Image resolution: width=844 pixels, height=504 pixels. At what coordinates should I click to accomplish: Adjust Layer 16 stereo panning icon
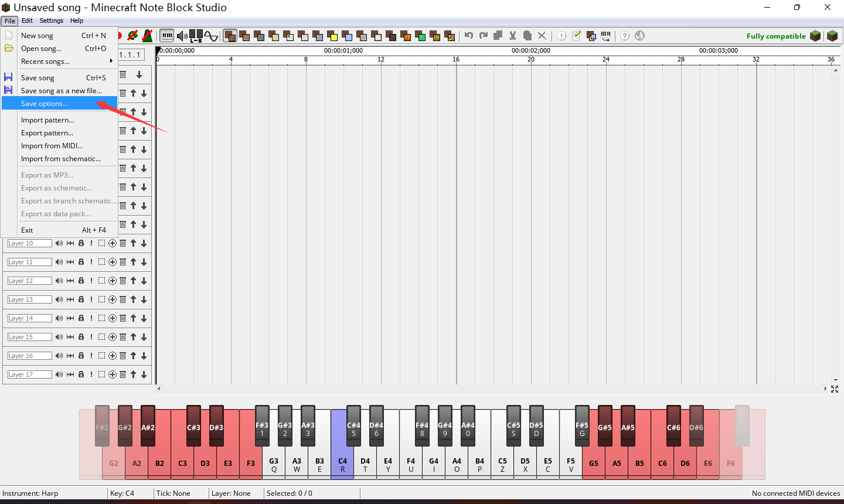(x=70, y=356)
